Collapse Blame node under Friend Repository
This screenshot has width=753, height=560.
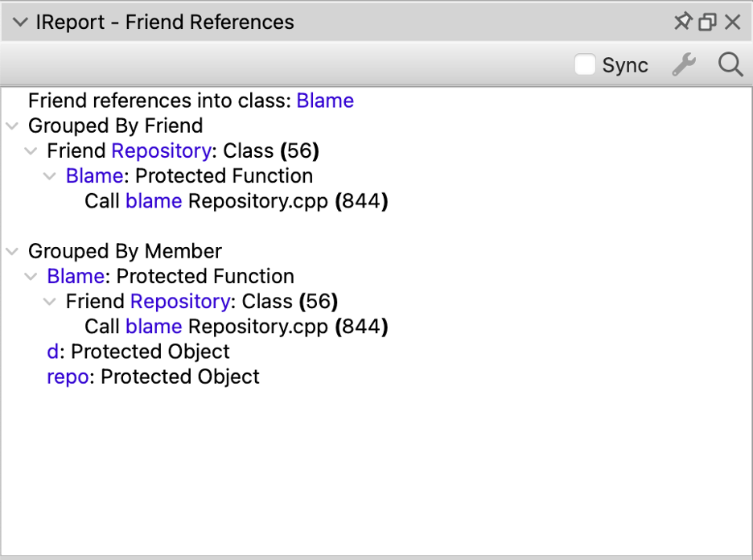click(x=50, y=176)
